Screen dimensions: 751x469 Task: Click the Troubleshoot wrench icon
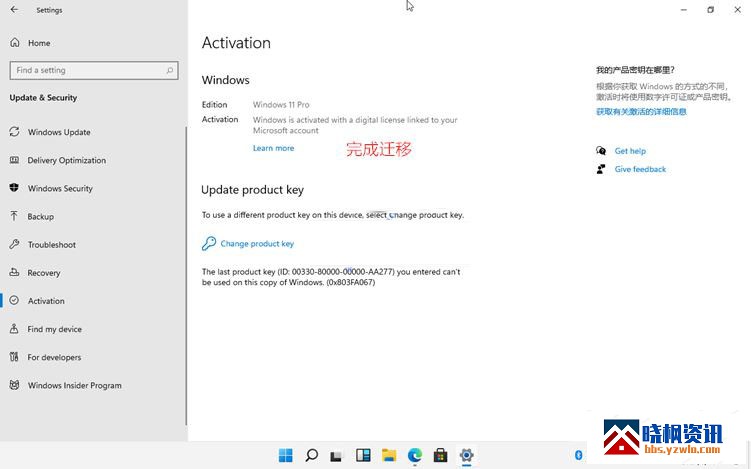14,244
